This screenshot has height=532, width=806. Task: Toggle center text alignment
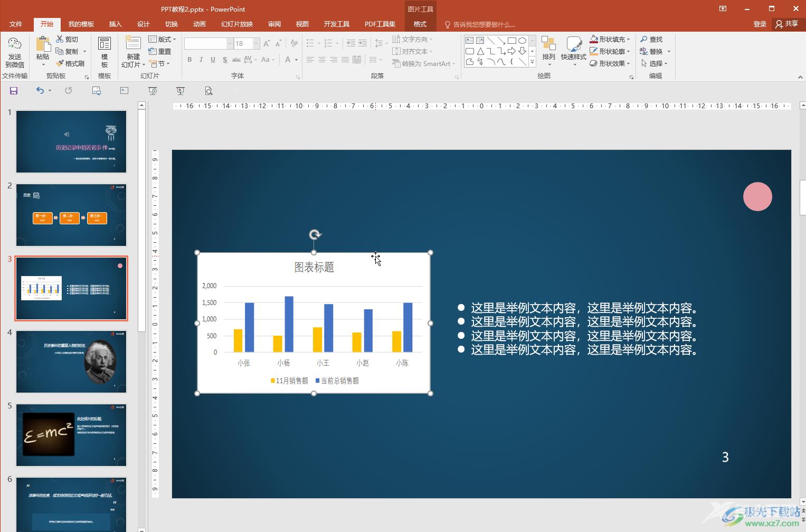click(x=322, y=60)
